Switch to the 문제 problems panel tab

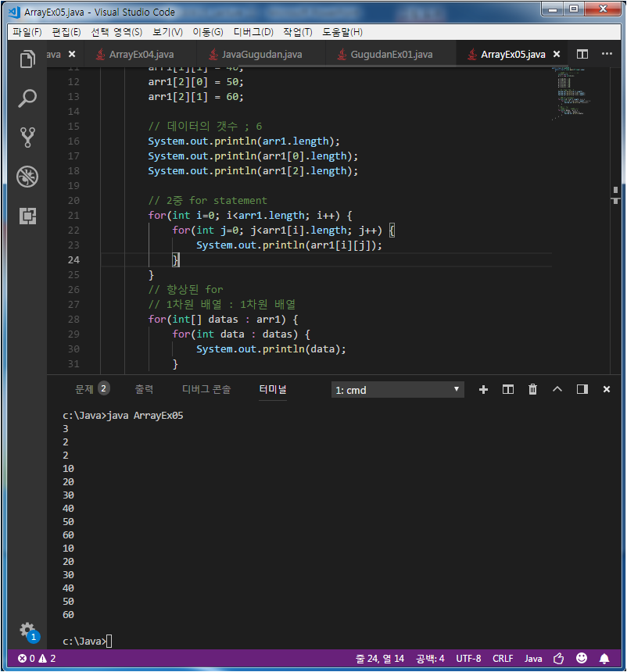91,389
